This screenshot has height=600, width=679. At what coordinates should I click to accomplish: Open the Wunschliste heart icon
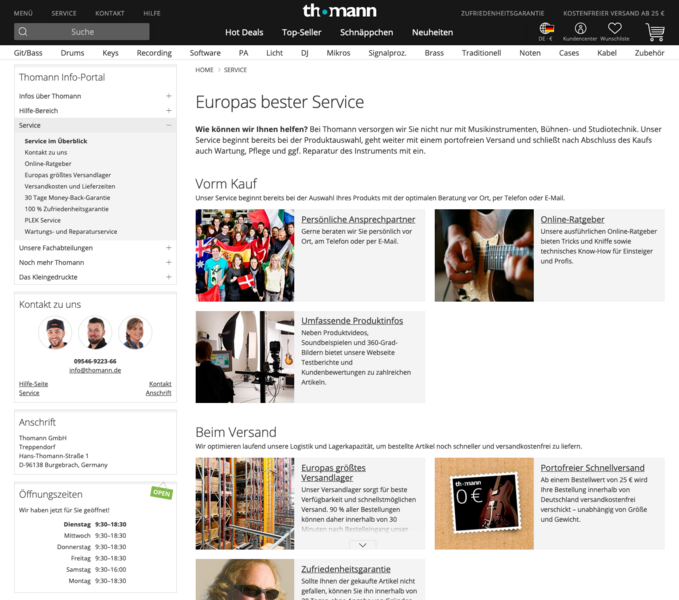point(614,29)
